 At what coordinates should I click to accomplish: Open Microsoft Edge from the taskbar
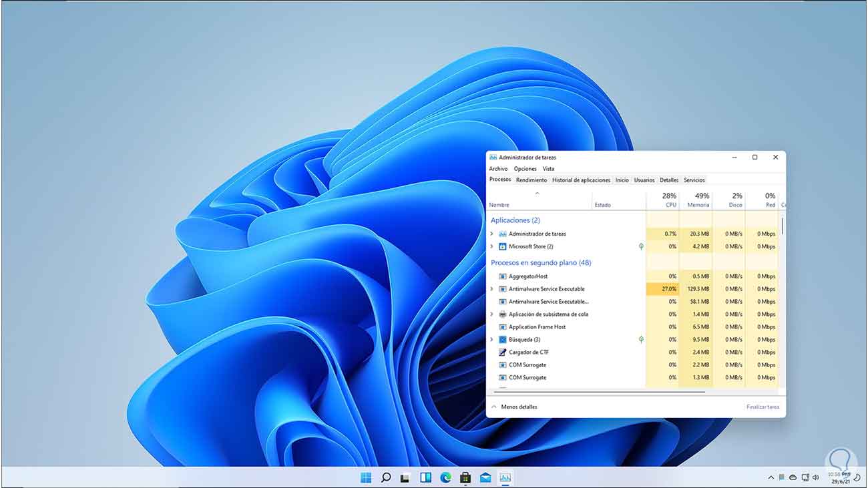click(445, 477)
